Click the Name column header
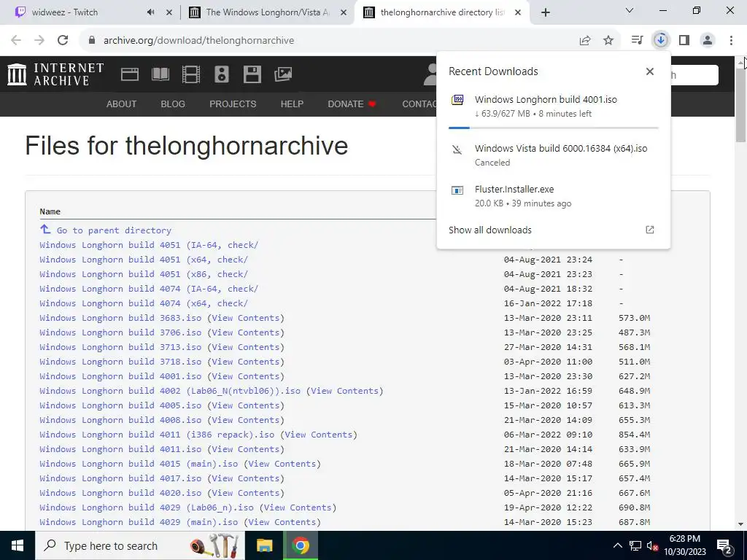 pyautogui.click(x=50, y=211)
